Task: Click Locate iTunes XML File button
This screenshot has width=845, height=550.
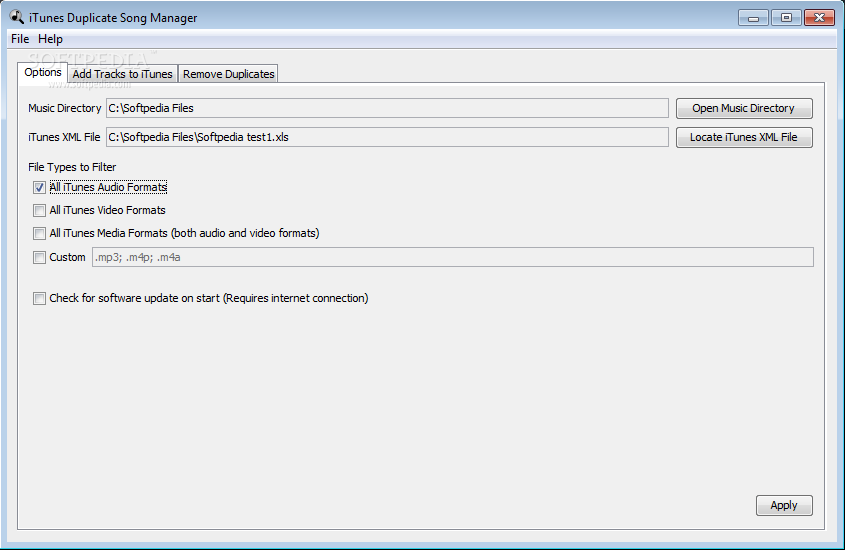Action: click(x=744, y=137)
